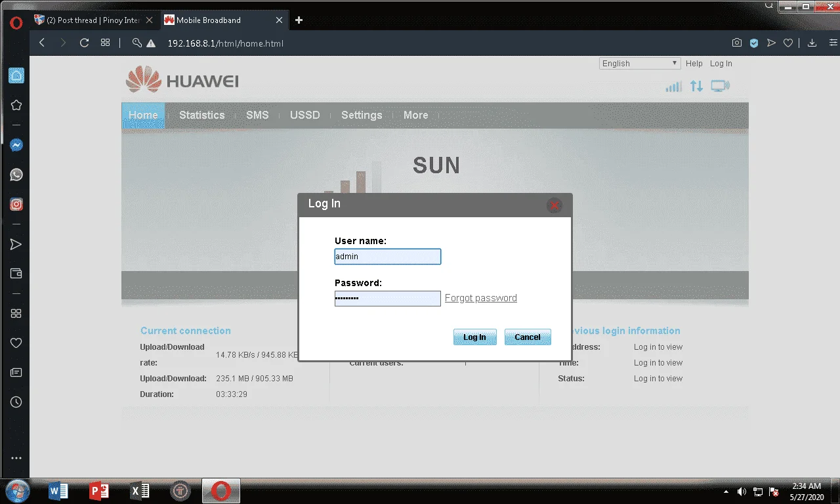
Task: Click the taskbar clock showing 2:34 AM
Action: pos(807,492)
